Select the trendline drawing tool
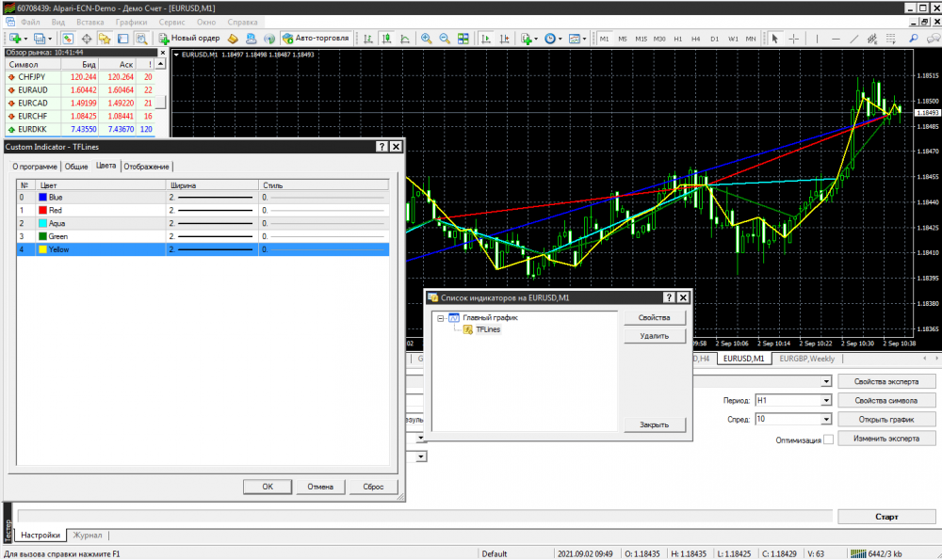Image resolution: width=942 pixels, height=560 pixels. [x=853, y=39]
